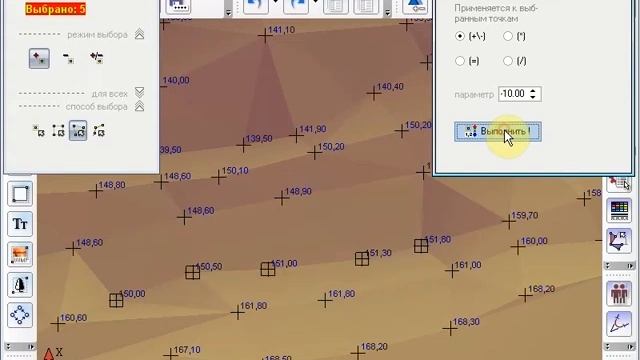Click the polygon with flag selection icon
The height and width of the screenshot is (360, 640).
coord(619,241)
